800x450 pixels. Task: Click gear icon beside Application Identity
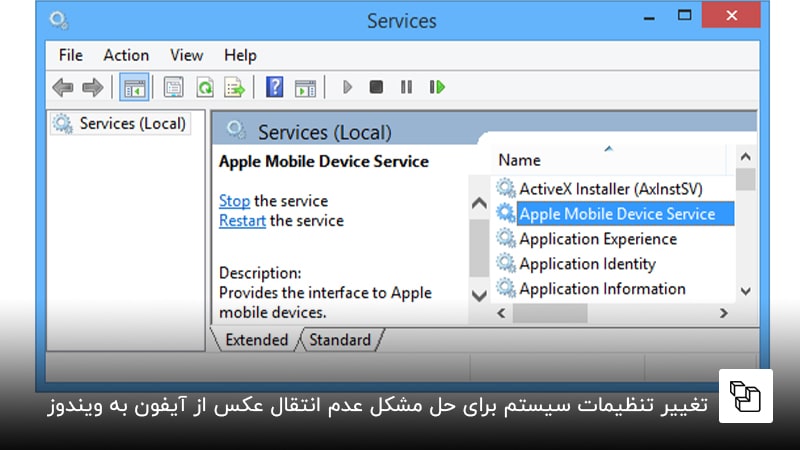tap(506, 263)
